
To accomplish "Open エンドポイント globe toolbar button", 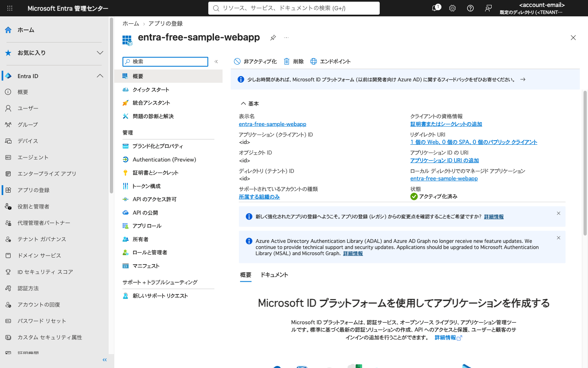I will [x=330, y=61].
